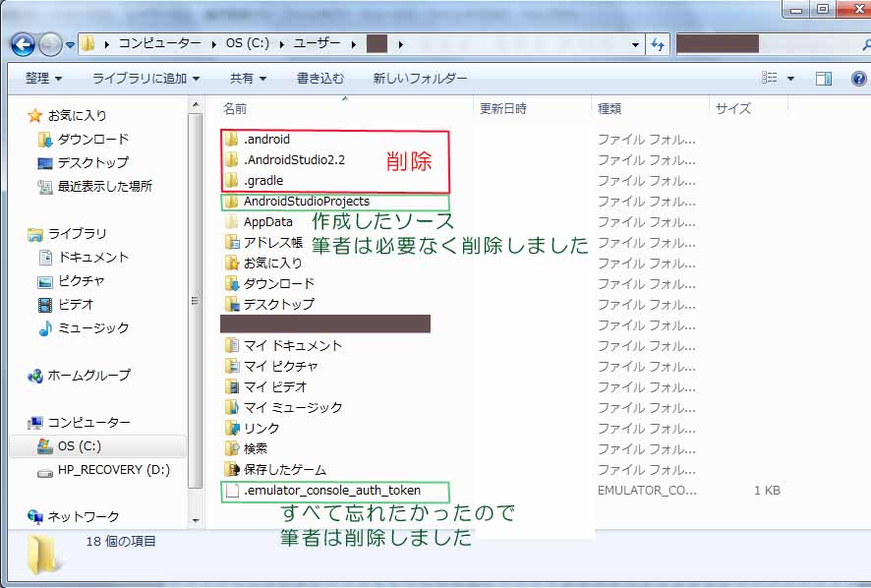Image resolution: width=871 pixels, height=588 pixels.
Task: Click the search box in the title area
Action: 772,44
